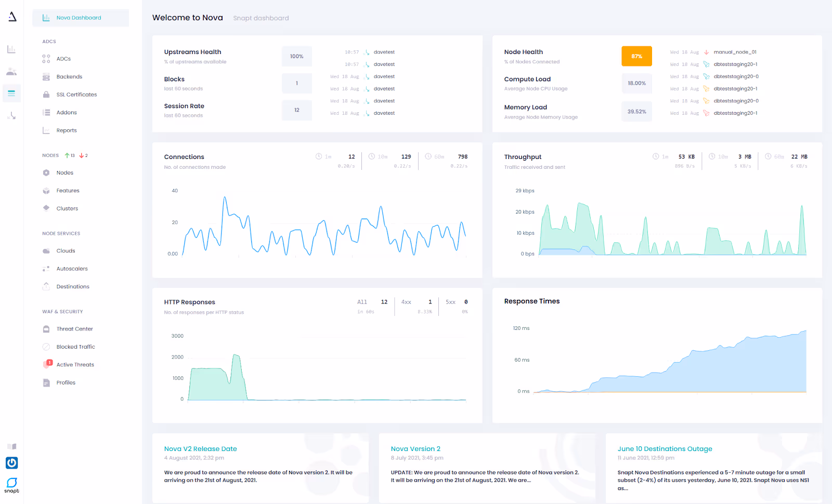Click the Connections 60m clock icon
The height and width of the screenshot is (504, 832).
click(x=428, y=156)
